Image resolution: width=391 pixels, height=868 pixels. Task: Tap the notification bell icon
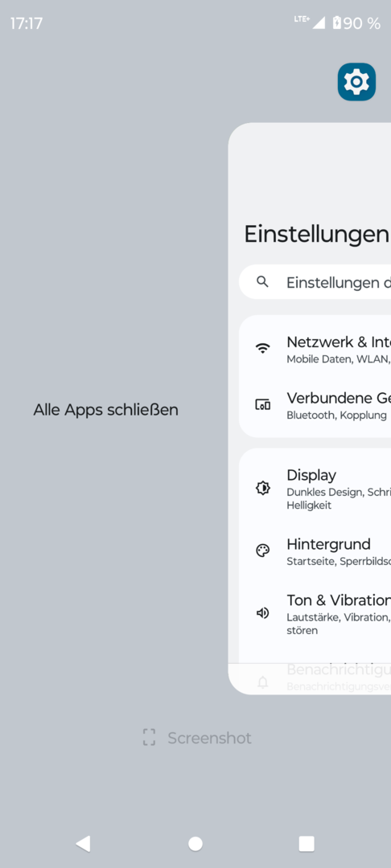pos(262,682)
